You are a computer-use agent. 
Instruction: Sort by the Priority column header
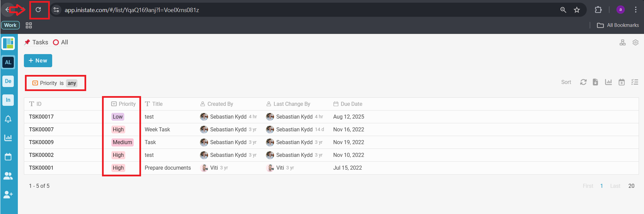[124, 104]
